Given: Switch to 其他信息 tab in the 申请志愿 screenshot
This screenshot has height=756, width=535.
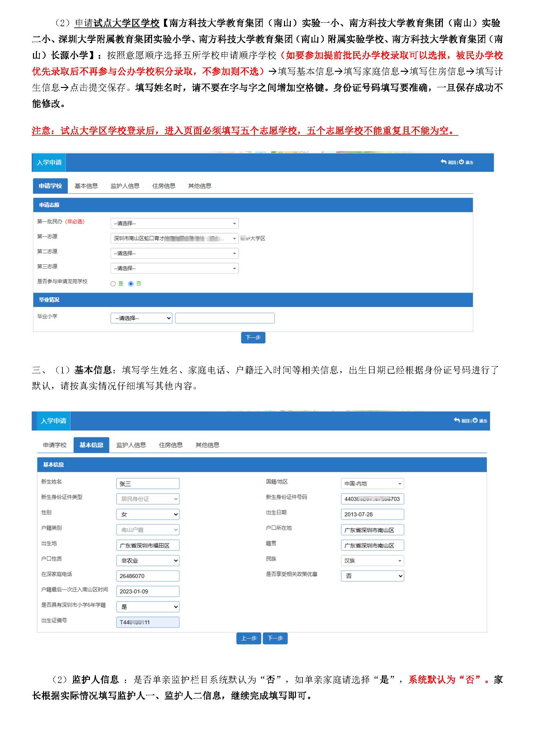Looking at the screenshot, I should tap(200, 186).
